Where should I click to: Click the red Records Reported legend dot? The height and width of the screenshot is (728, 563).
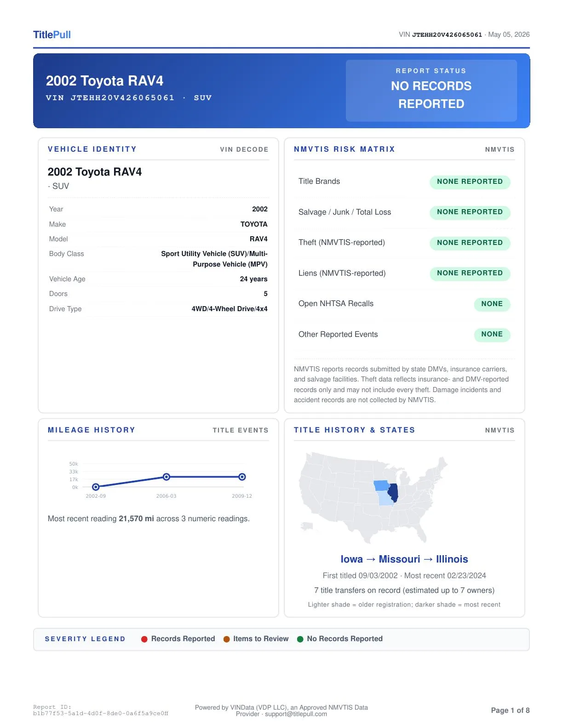point(144,639)
